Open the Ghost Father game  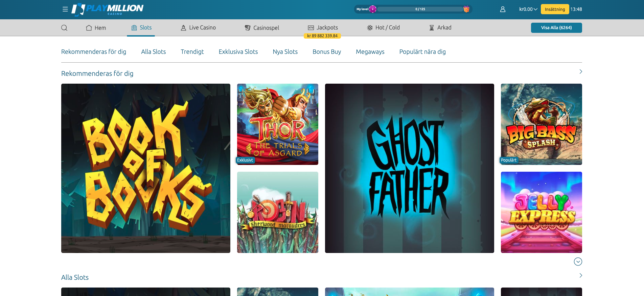pyautogui.click(x=410, y=168)
